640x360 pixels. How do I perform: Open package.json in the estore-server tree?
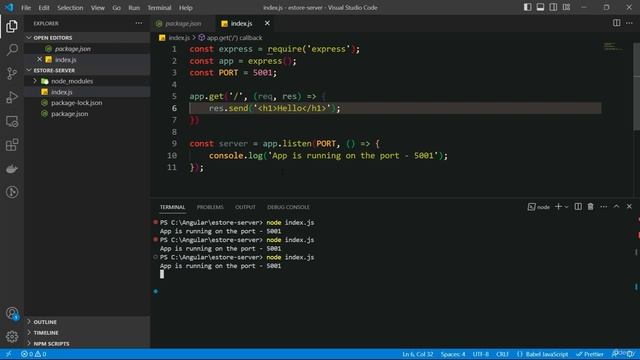point(87,114)
